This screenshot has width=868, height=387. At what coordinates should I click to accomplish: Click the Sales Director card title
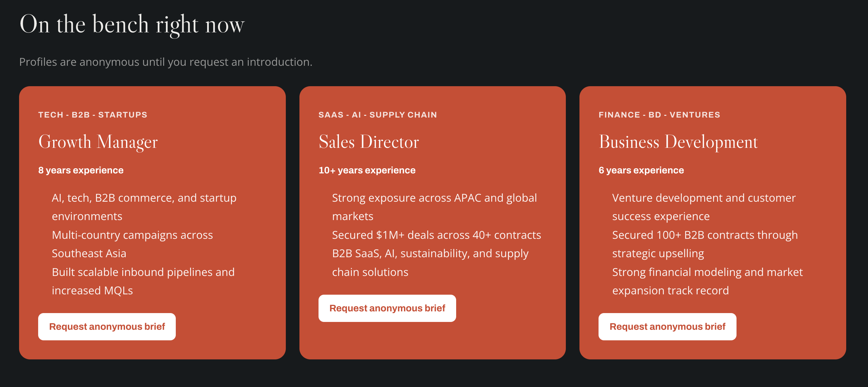369,142
